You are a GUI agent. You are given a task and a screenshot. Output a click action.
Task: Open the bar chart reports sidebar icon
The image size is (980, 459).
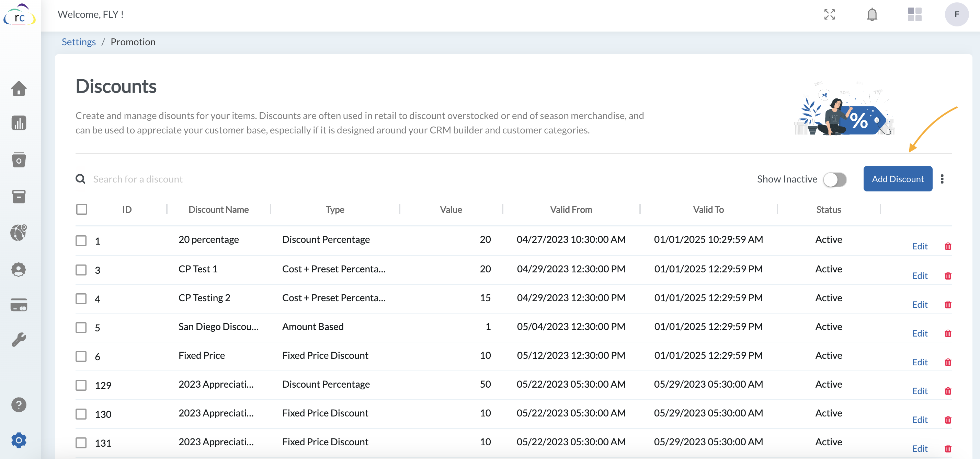pos(19,123)
